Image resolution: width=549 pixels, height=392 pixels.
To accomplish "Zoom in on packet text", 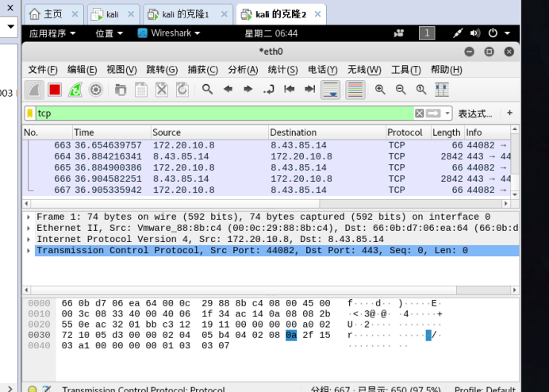I will click(x=380, y=90).
